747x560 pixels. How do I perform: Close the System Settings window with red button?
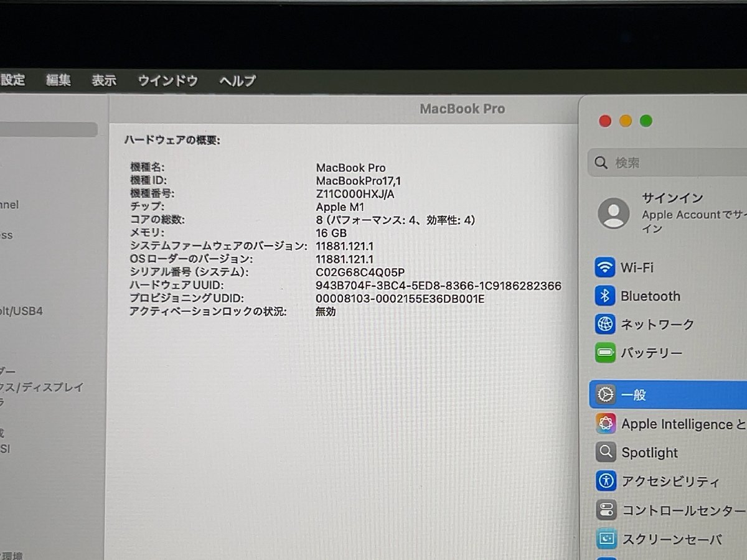604,121
